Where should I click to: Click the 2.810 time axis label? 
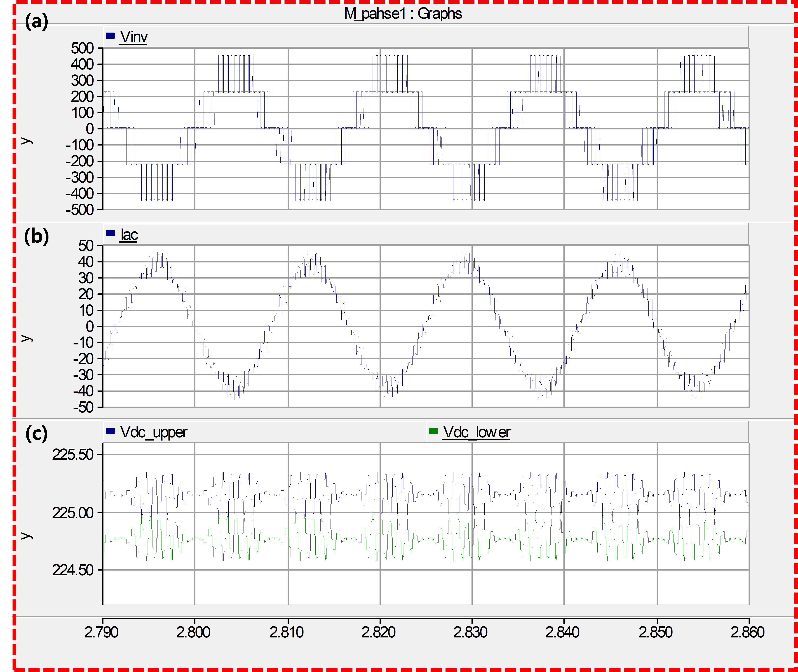[287, 632]
